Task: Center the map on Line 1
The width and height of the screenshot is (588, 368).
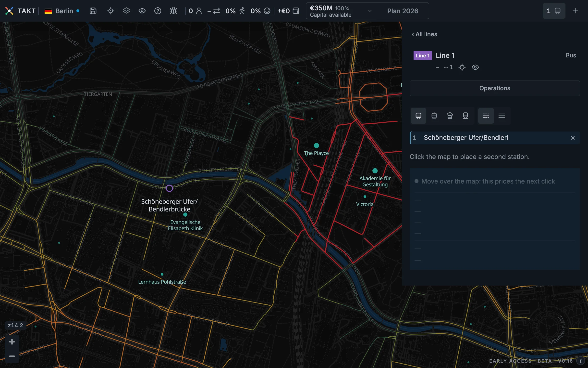Action: click(x=462, y=67)
